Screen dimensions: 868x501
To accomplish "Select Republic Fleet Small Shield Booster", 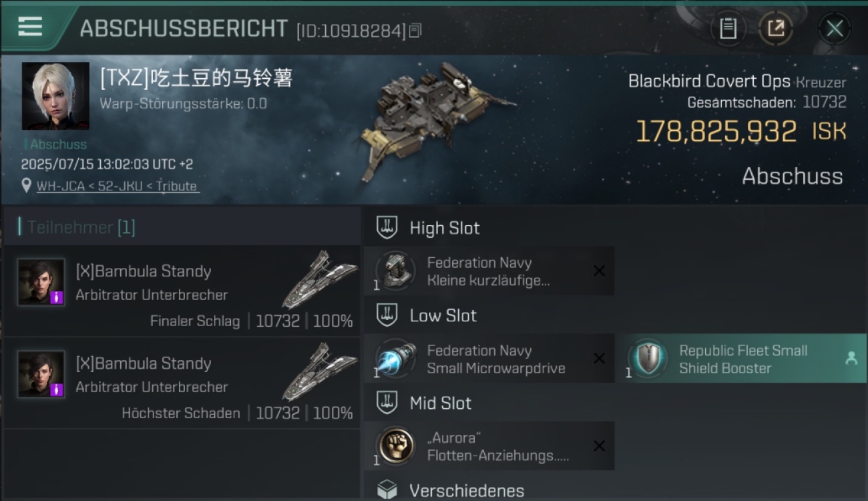I will 742,359.
